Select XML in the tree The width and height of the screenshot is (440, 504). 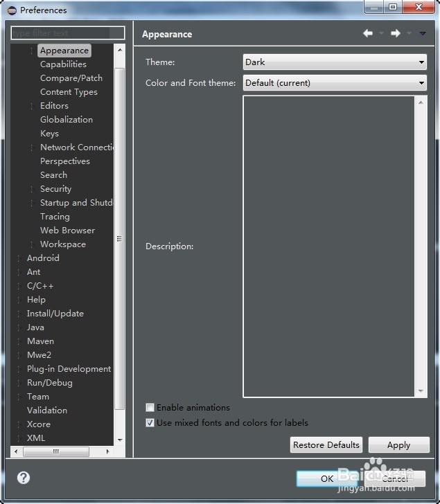(x=36, y=438)
